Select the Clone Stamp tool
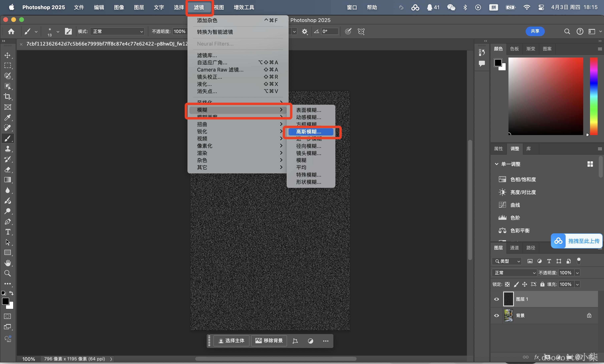 [x=8, y=149]
